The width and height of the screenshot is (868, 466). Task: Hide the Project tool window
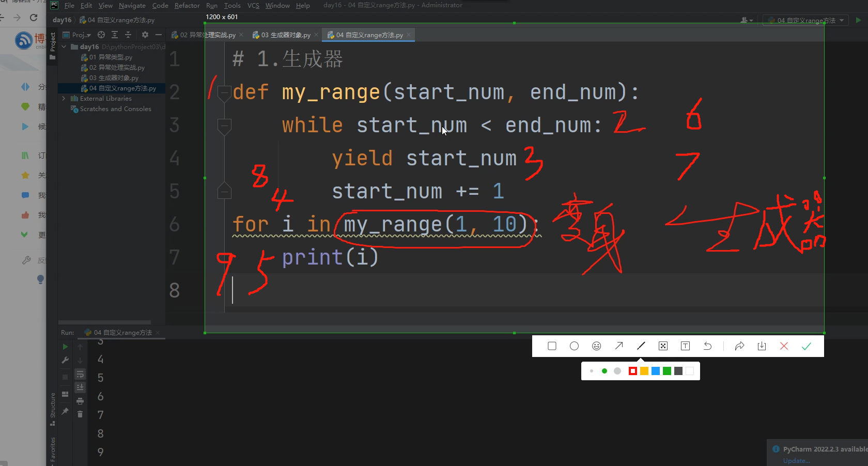click(x=159, y=35)
